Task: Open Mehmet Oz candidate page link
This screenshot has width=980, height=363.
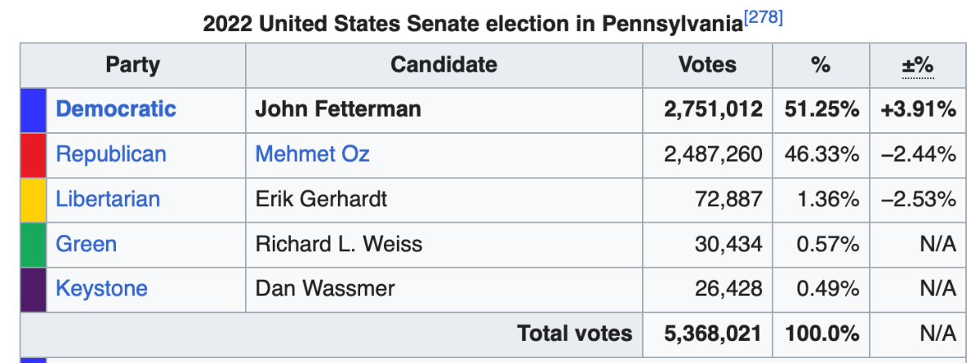Action: tap(313, 154)
